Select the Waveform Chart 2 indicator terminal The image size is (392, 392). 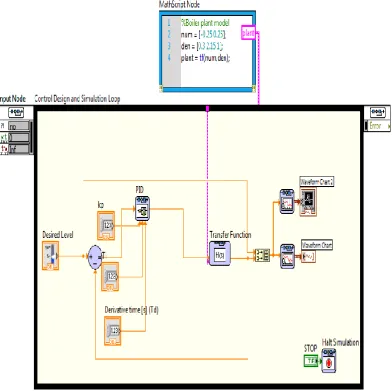pyautogui.click(x=308, y=202)
